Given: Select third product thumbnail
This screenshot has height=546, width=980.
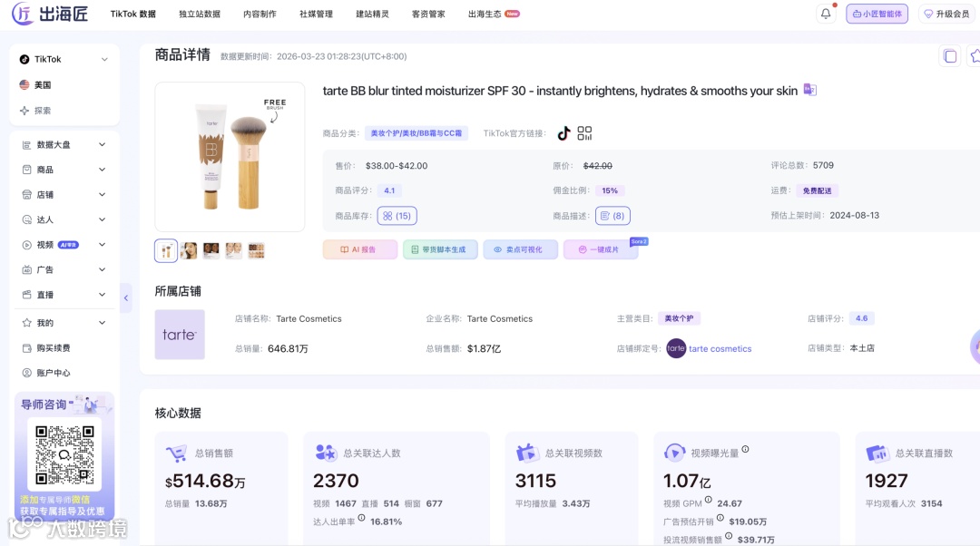Looking at the screenshot, I should (211, 250).
